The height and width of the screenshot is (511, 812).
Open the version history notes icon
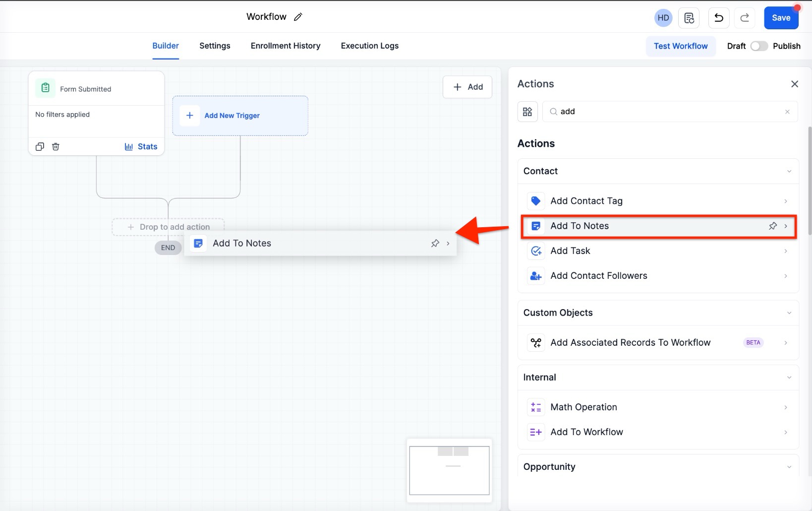tap(689, 18)
